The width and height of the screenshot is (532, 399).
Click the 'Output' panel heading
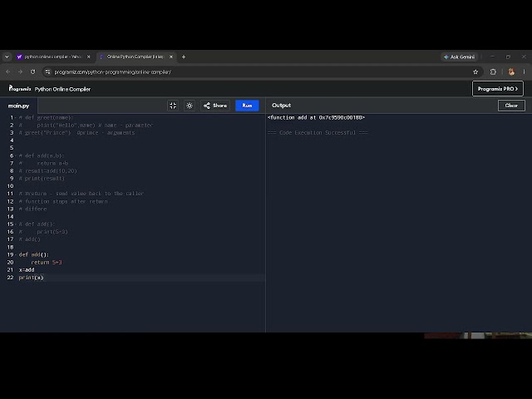(x=281, y=106)
